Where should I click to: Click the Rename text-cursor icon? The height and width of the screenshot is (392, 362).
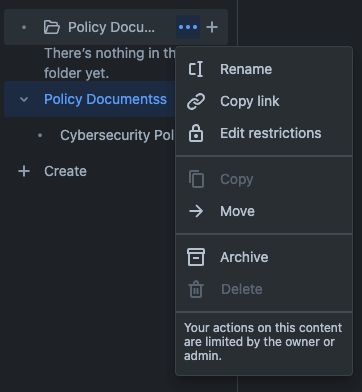click(196, 69)
